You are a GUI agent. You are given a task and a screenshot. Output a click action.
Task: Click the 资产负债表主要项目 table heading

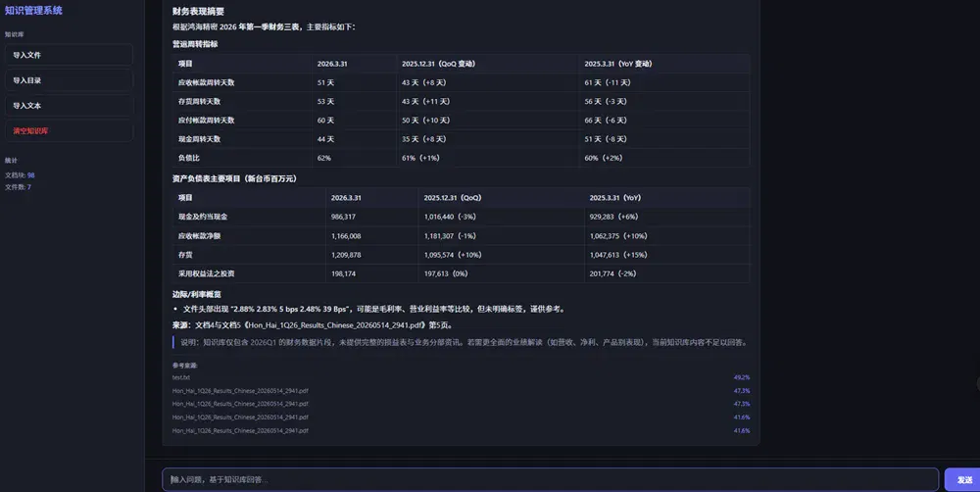coord(234,178)
